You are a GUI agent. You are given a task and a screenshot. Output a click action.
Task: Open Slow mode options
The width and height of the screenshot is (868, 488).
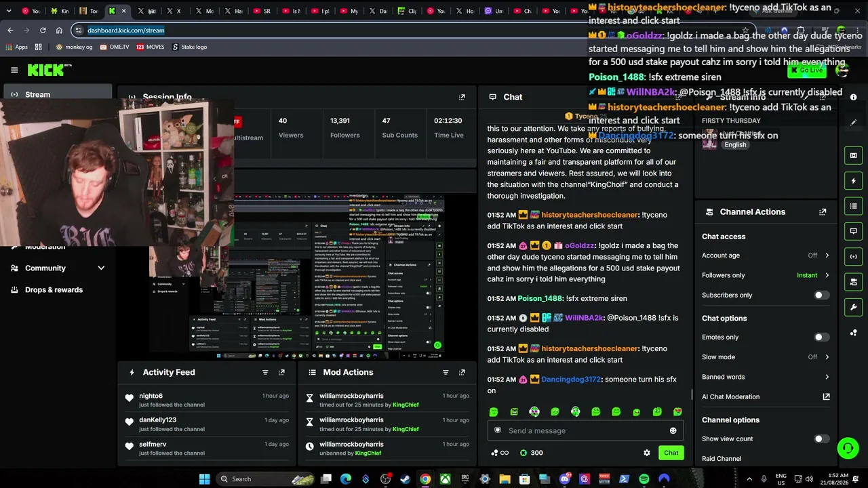(766, 357)
